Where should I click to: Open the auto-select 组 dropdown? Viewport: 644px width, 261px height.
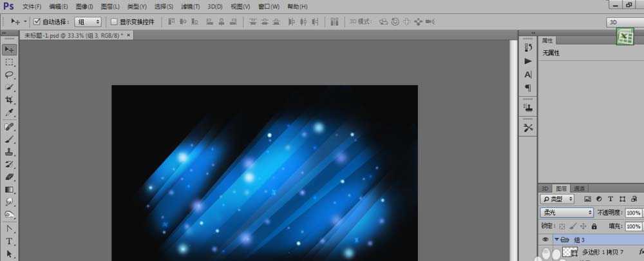coord(88,21)
